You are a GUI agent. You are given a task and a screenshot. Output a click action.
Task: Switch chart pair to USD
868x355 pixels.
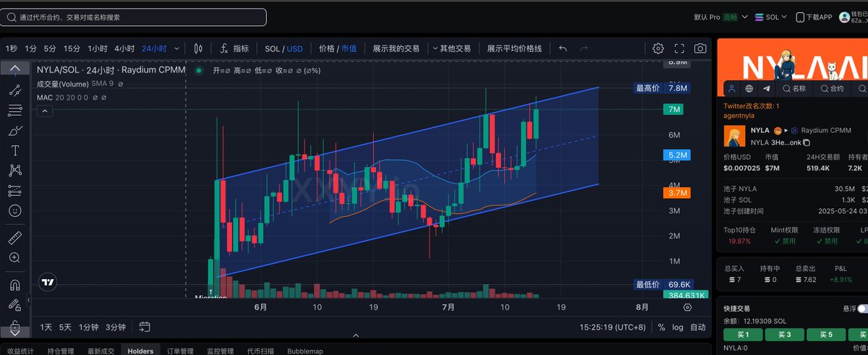click(295, 48)
